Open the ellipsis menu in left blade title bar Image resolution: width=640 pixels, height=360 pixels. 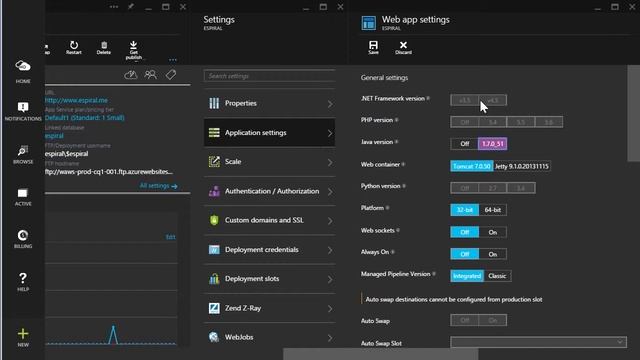tap(114, 7)
